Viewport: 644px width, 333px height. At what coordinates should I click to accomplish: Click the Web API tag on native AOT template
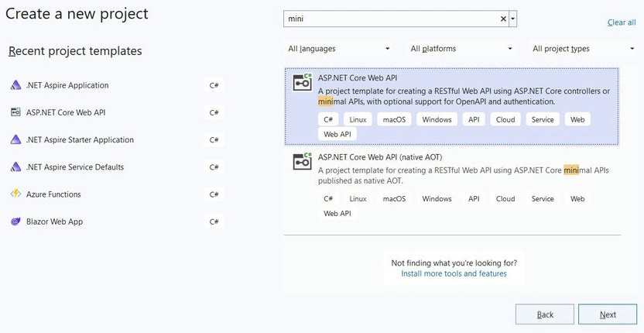click(x=337, y=214)
